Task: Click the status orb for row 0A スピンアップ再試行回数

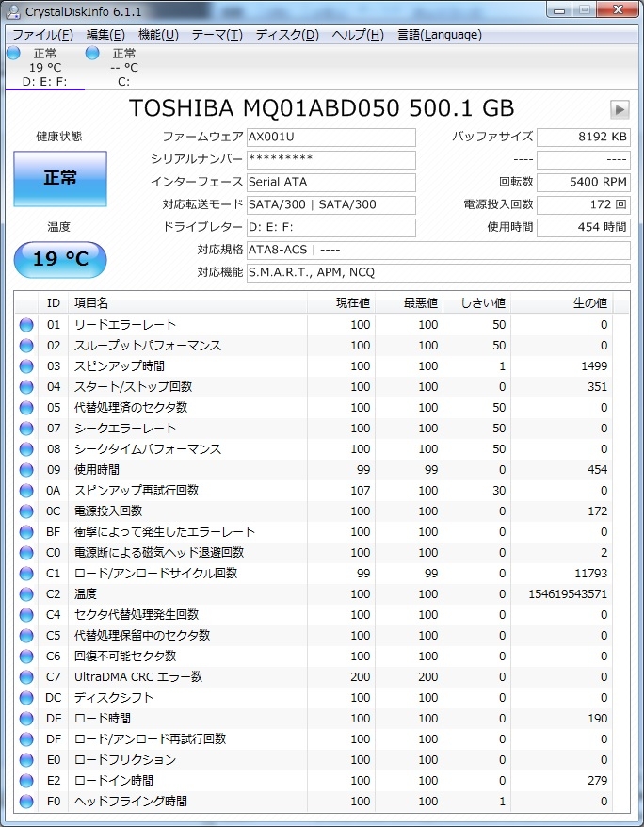Action: pyautogui.click(x=26, y=491)
